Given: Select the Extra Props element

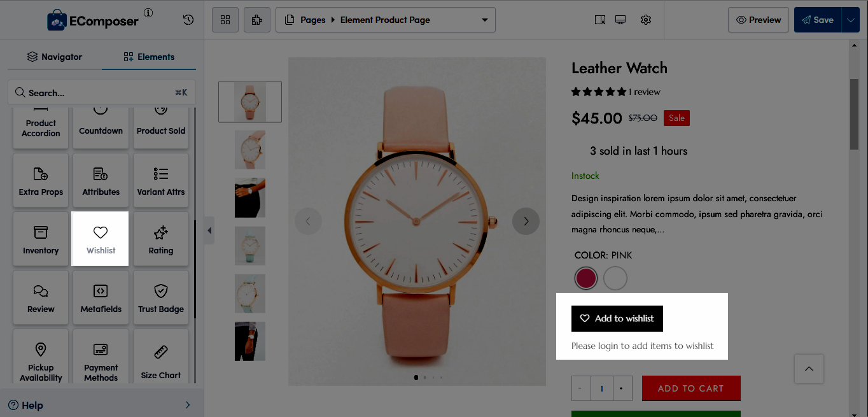Looking at the screenshot, I should coord(41,180).
